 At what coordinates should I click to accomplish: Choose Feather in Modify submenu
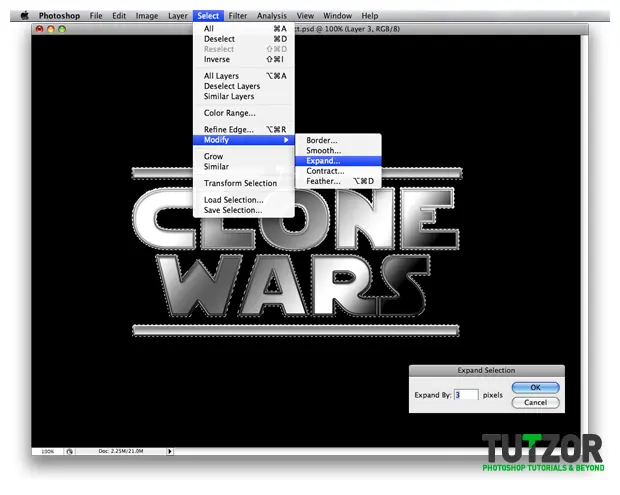(338, 181)
